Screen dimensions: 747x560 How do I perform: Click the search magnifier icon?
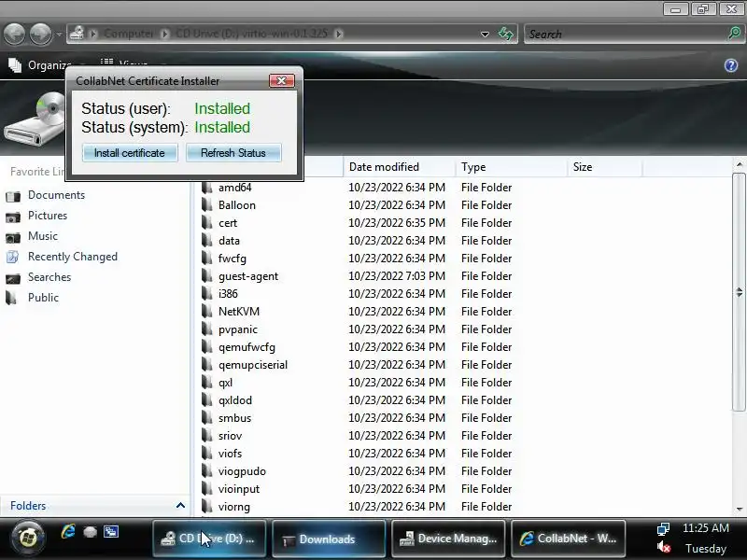pos(735,34)
